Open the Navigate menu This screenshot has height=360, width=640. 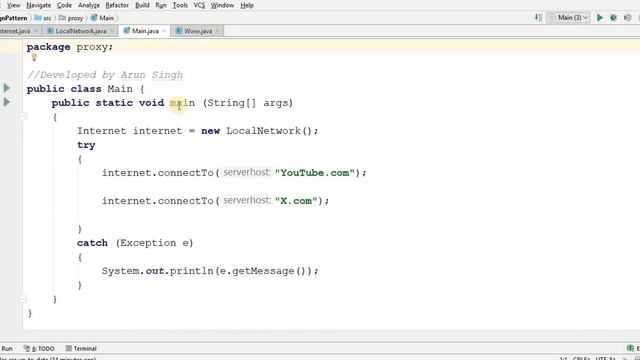tap(38, 5)
